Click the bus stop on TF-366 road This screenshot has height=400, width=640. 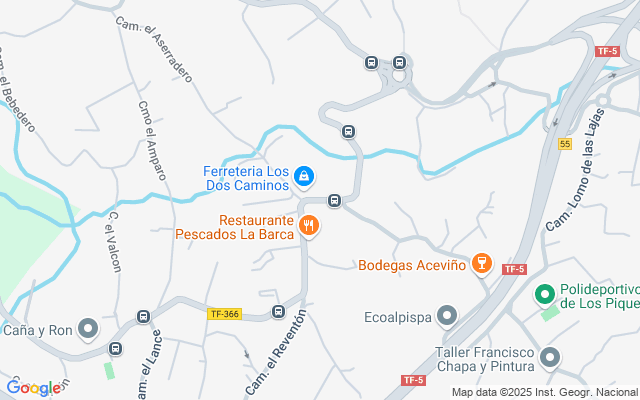(278, 312)
